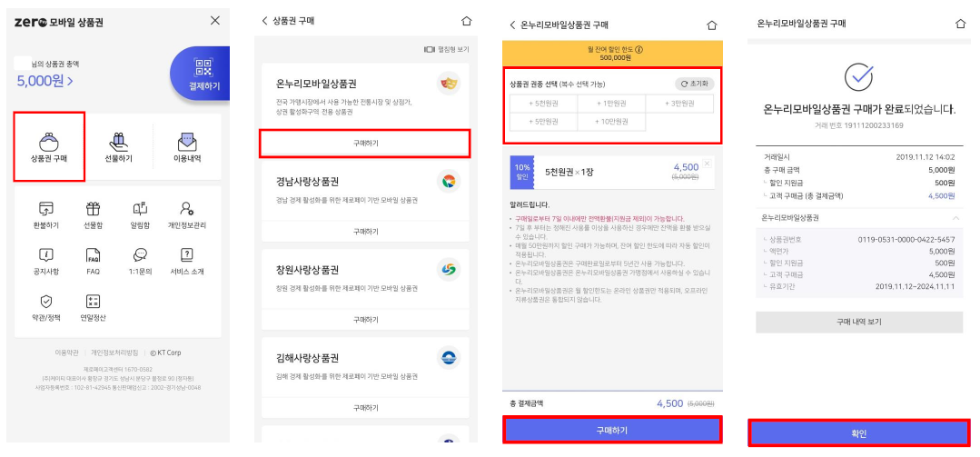The image size is (980, 457).
Task: Open total voucher amount 5,000원
Action: coord(45,81)
